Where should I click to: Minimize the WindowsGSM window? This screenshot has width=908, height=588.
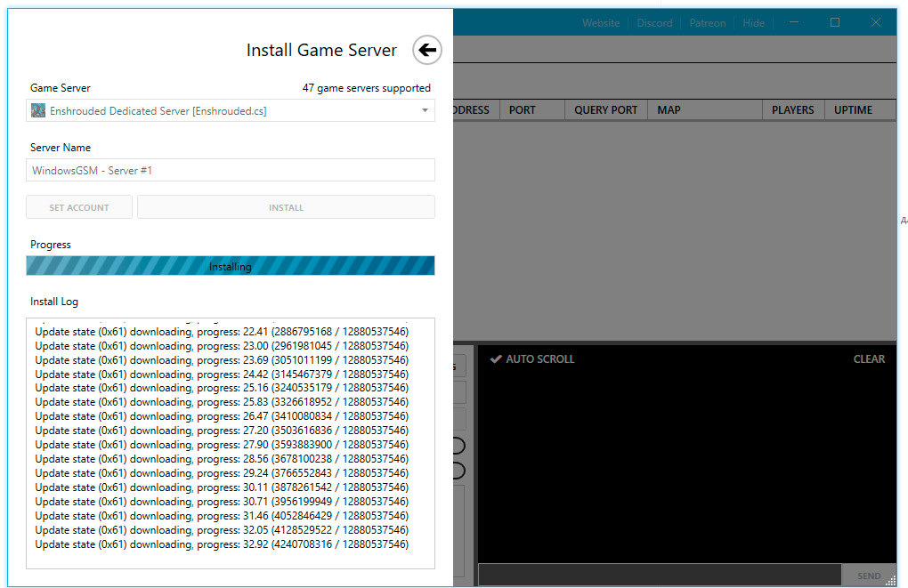point(794,22)
